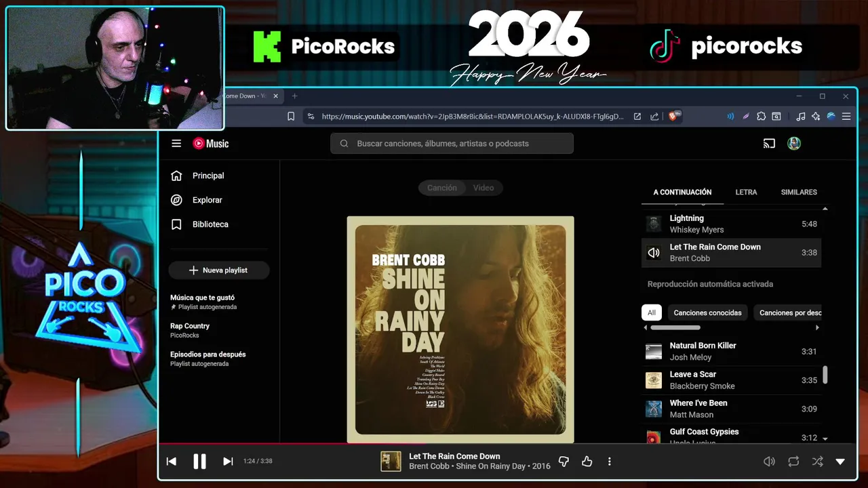
Task: Play Gulf Coast Gypsies from queue
Action: 731,435
